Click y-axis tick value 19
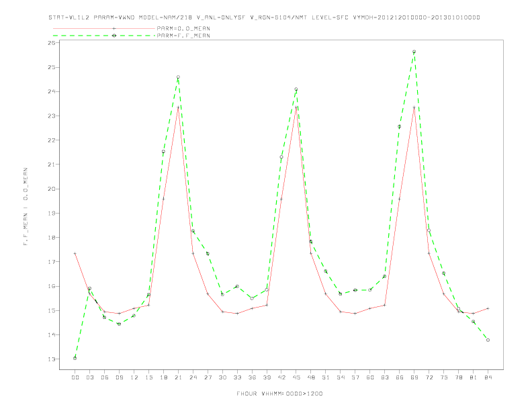 pyautogui.click(x=51, y=214)
